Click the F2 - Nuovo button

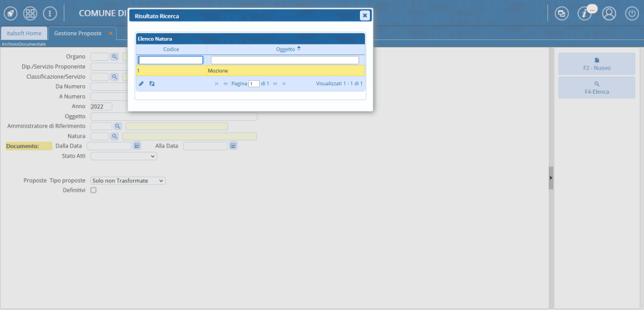point(596,64)
